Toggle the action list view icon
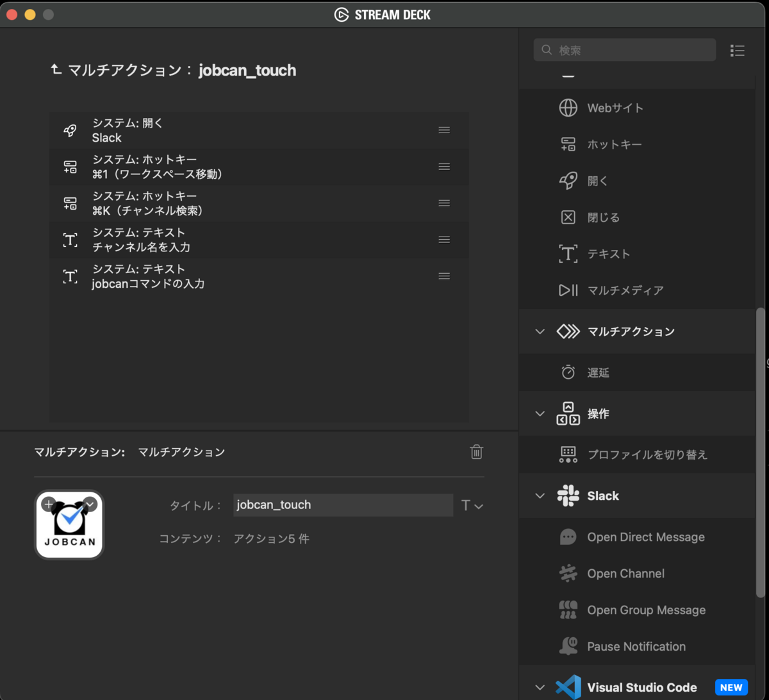Screen dimensions: 769x700 (737, 51)
